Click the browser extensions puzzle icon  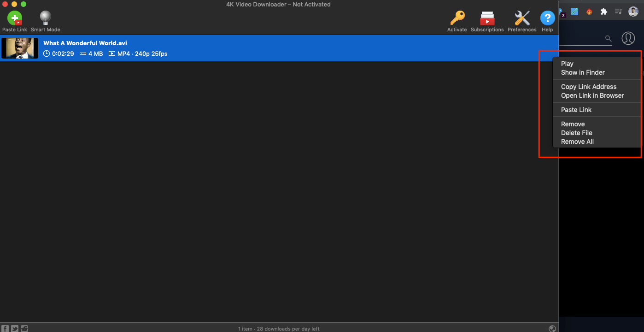(x=603, y=12)
